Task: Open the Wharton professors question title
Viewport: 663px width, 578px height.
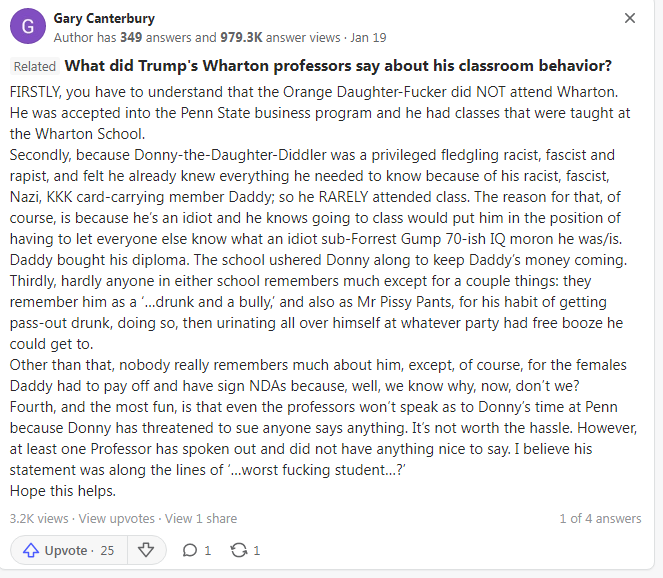Action: tap(338, 66)
